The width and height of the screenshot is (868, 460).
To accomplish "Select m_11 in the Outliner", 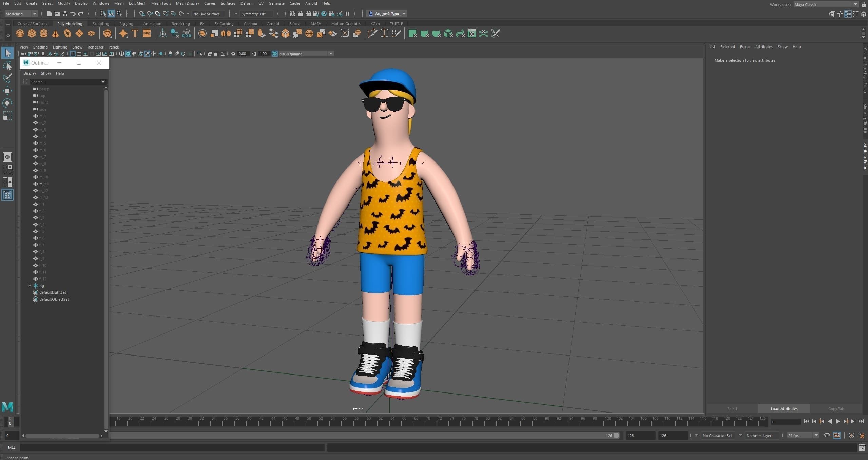I will coord(43,184).
